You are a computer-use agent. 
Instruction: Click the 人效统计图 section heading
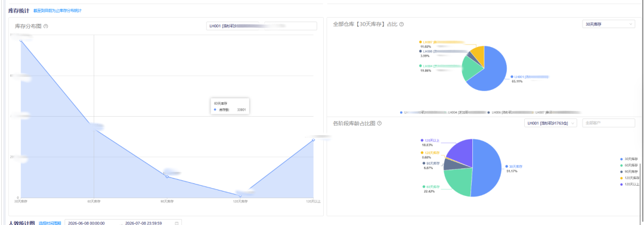[x=22, y=223]
